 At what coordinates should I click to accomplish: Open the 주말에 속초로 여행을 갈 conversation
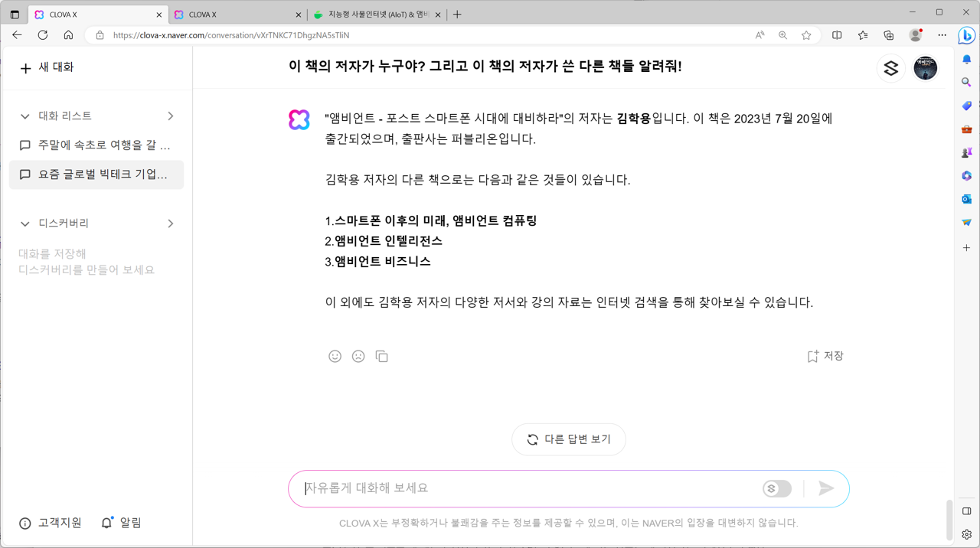click(96, 145)
